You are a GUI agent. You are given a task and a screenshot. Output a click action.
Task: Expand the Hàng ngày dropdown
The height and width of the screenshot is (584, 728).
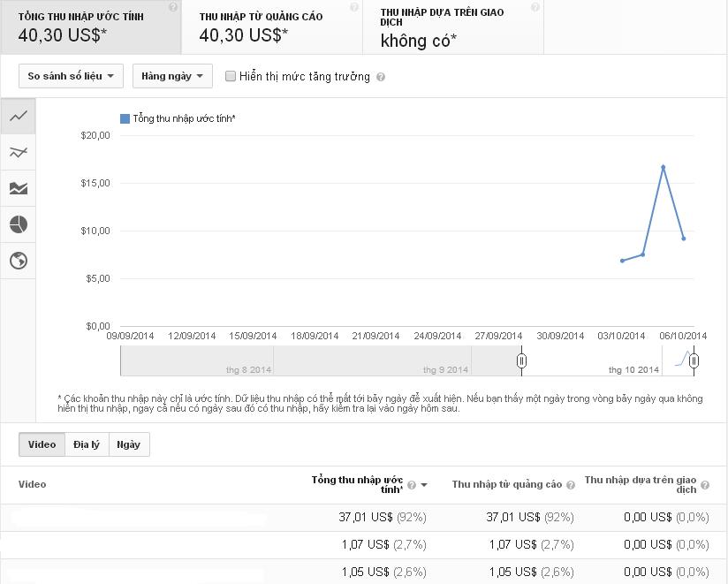pyautogui.click(x=172, y=76)
